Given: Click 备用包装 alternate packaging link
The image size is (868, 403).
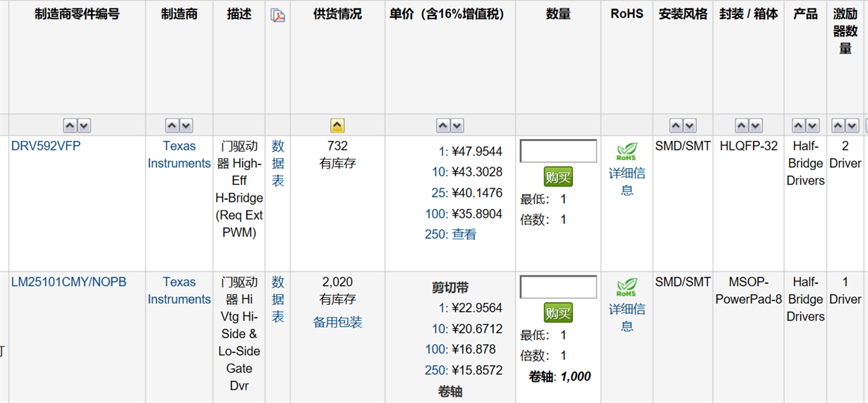Looking at the screenshot, I should 338,323.
